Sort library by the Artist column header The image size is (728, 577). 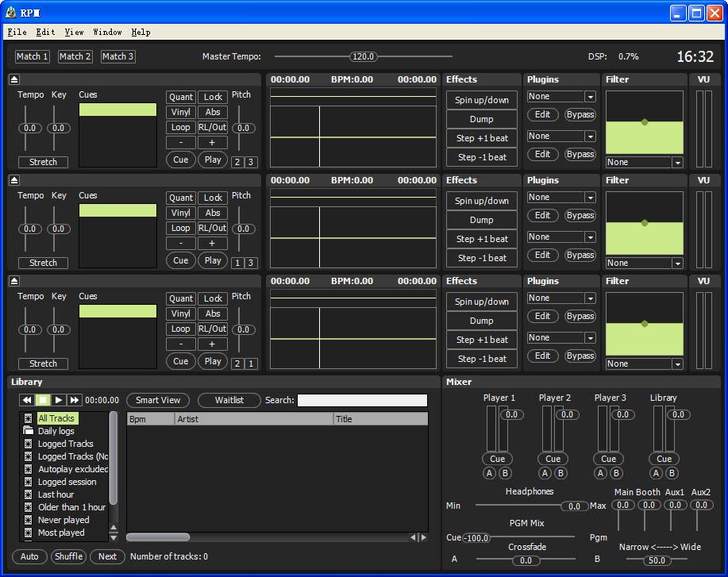(254, 419)
